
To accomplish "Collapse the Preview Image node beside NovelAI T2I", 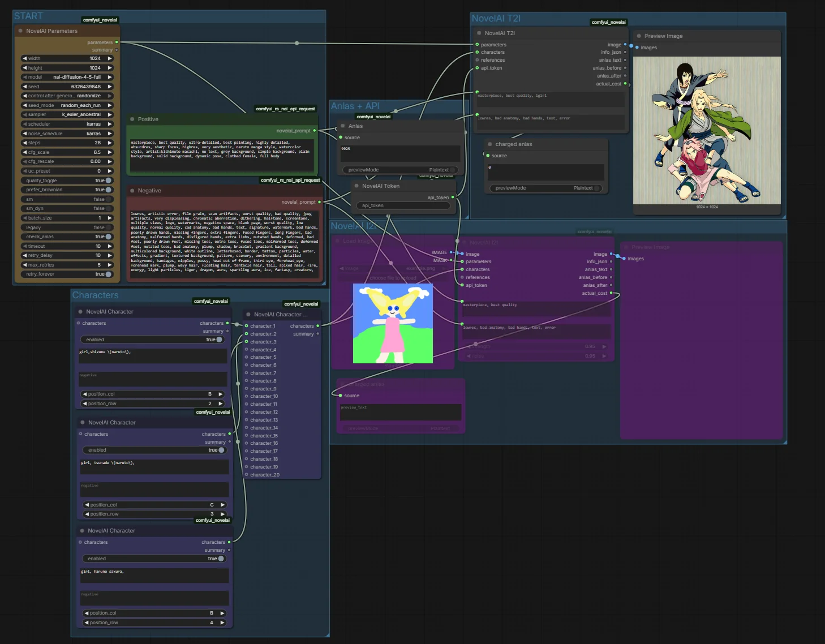I will (639, 36).
